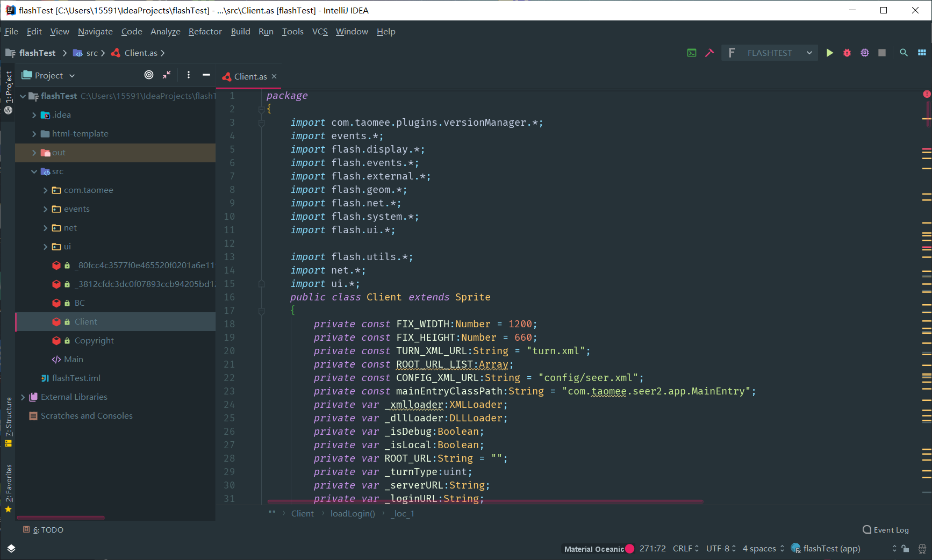The width and height of the screenshot is (932, 560).
Task: Click the 271:72 cursor position indicator
Action: 653,549
